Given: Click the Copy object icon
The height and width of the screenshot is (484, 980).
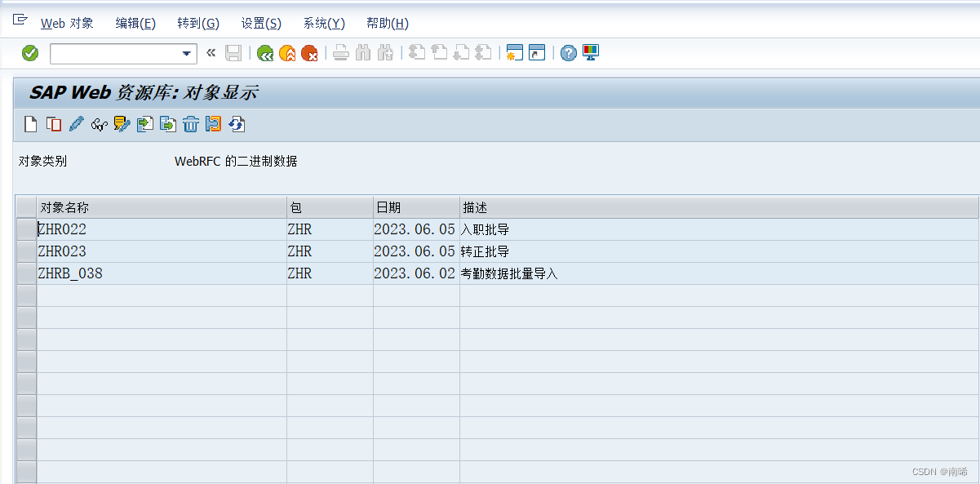Looking at the screenshot, I should click(54, 124).
